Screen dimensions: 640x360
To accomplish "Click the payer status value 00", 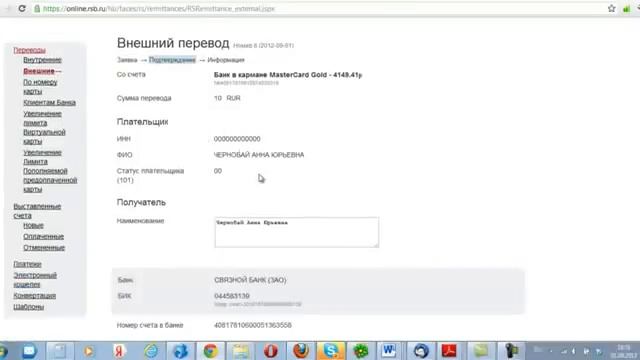I will [x=218, y=171].
